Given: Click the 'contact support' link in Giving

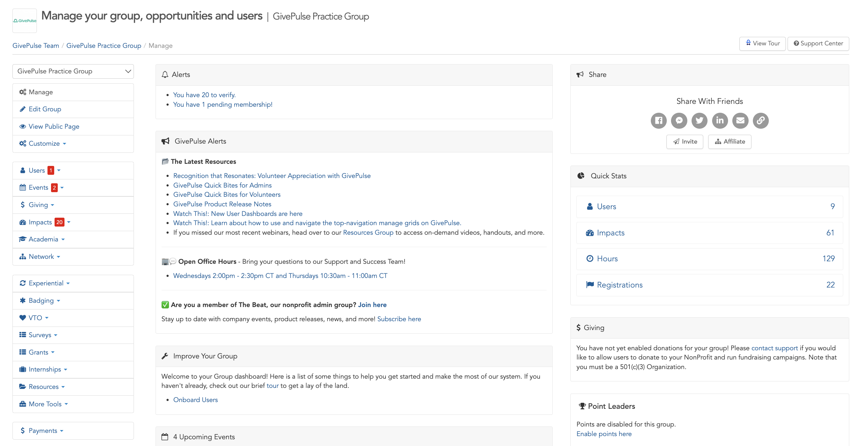Looking at the screenshot, I should (774, 348).
